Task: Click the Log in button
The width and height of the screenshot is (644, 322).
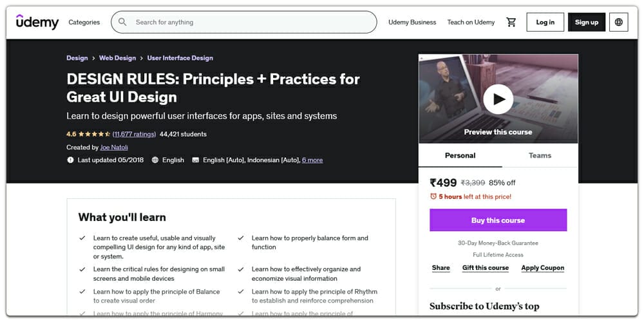Action: click(x=545, y=22)
